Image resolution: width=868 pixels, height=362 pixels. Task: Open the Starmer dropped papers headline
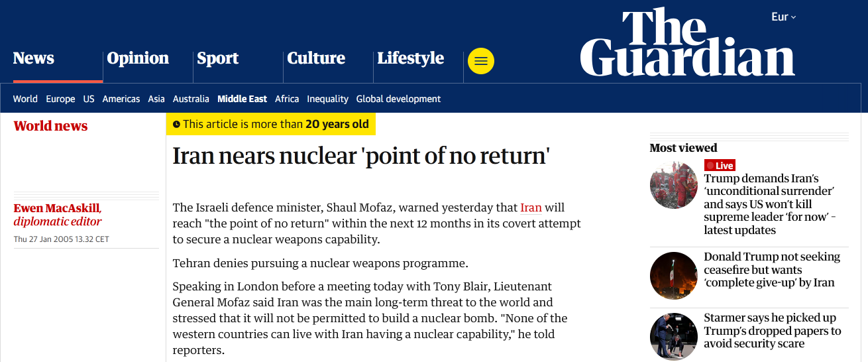tap(772, 330)
